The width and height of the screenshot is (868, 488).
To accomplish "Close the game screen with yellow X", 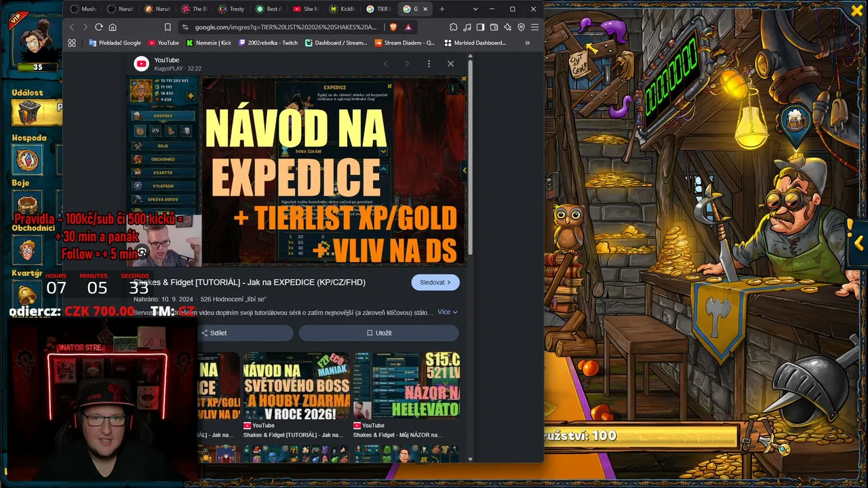I will click(857, 10).
